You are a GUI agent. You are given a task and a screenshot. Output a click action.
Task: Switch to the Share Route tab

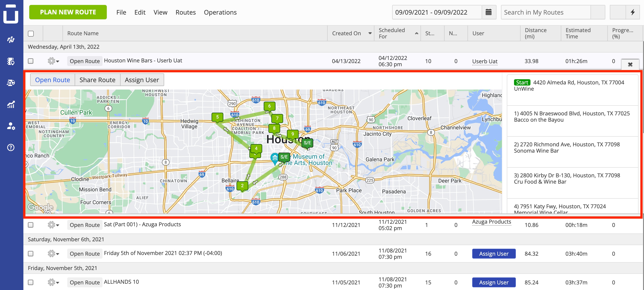[97, 80]
